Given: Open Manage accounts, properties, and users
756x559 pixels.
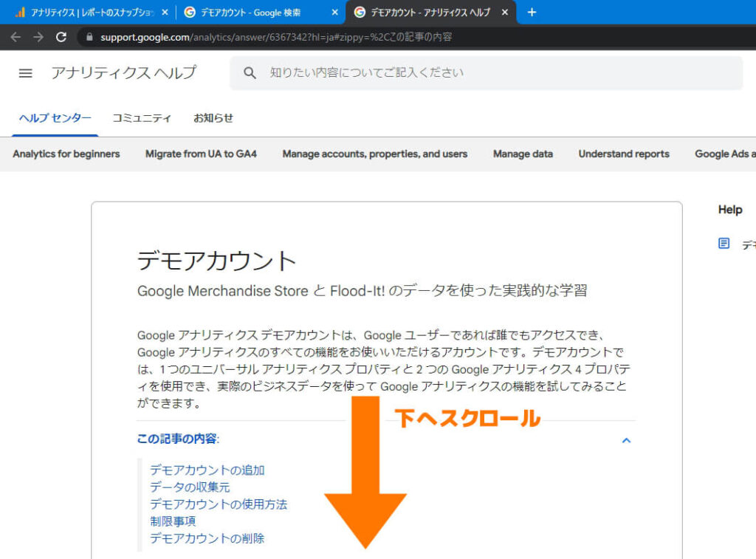Looking at the screenshot, I should [x=374, y=154].
